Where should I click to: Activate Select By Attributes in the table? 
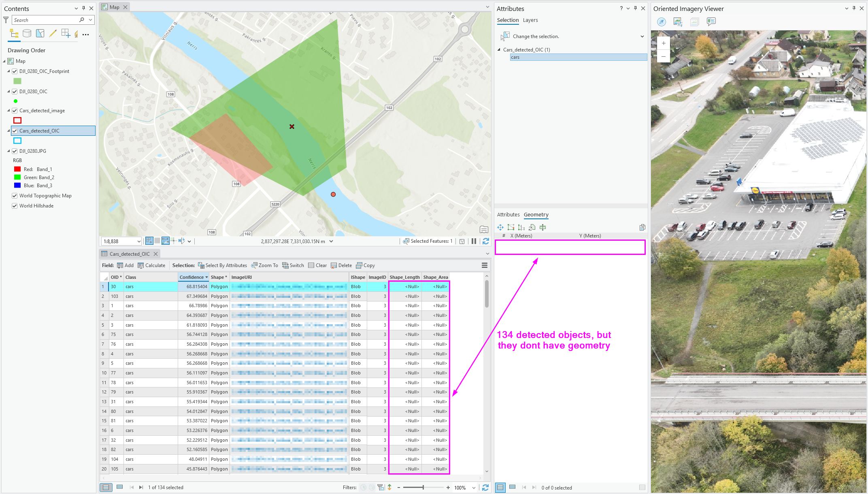(x=223, y=265)
